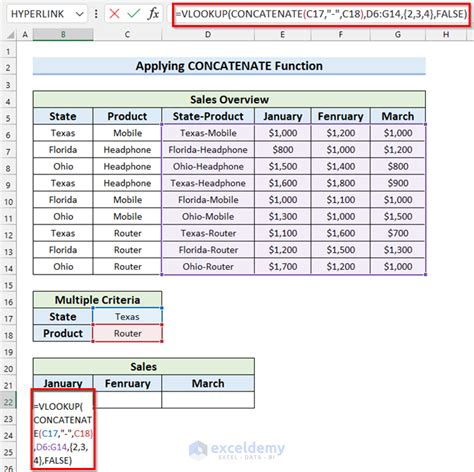Viewport: 474px width, 472px height.
Task: Select the 'Ohio-Headphone' cell
Action: coord(208,166)
